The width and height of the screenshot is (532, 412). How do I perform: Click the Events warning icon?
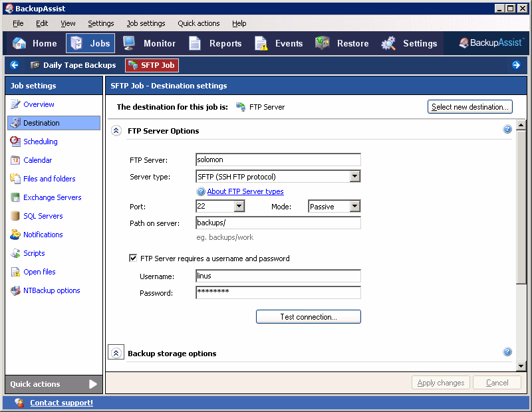click(x=261, y=43)
